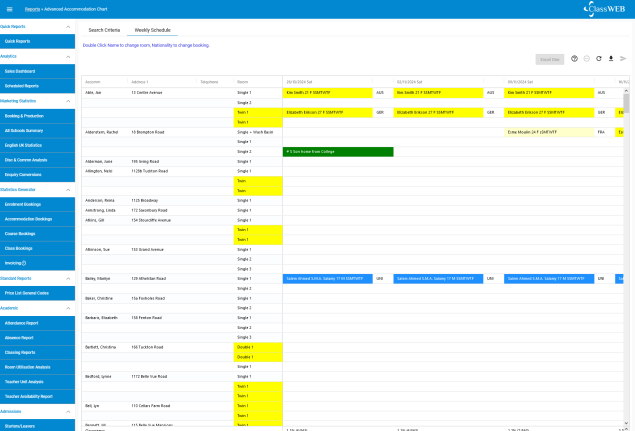Click the send arrow icon
Image resolution: width=635 pixels, height=431 pixels.
[624, 59]
